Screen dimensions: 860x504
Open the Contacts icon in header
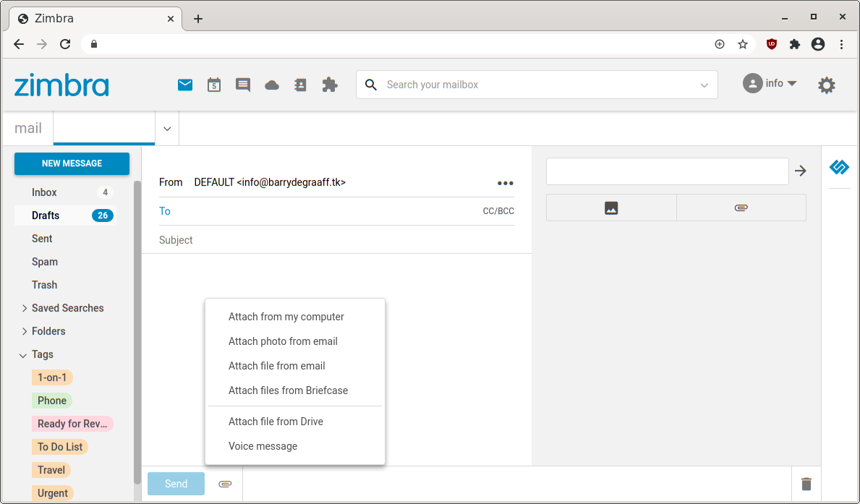pos(301,85)
